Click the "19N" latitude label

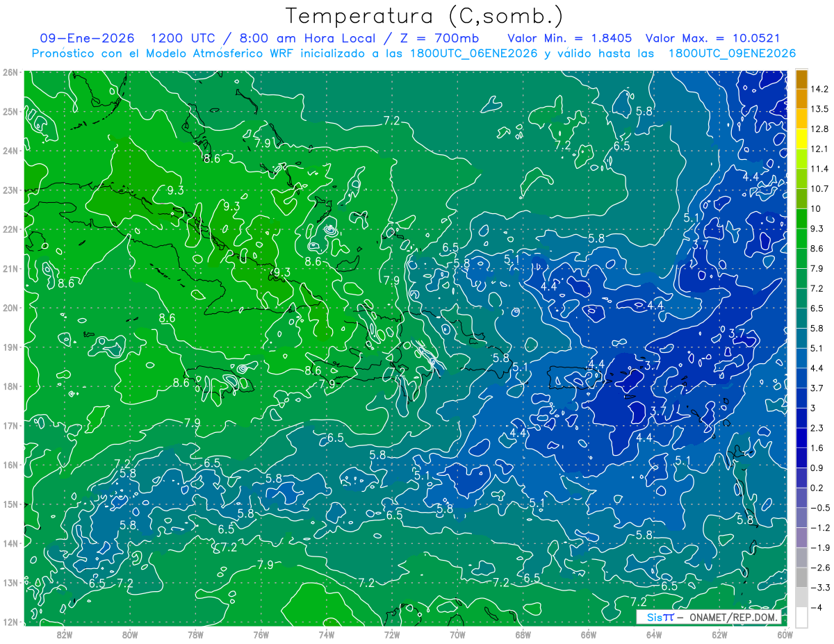click(10, 347)
